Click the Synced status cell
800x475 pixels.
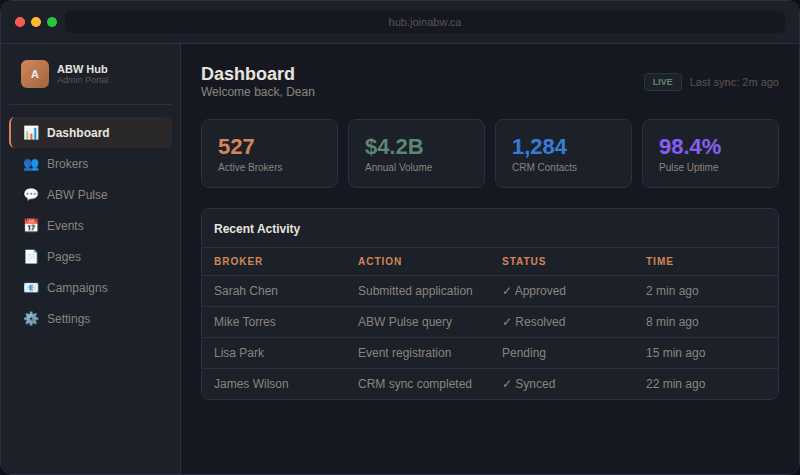pyautogui.click(x=529, y=384)
